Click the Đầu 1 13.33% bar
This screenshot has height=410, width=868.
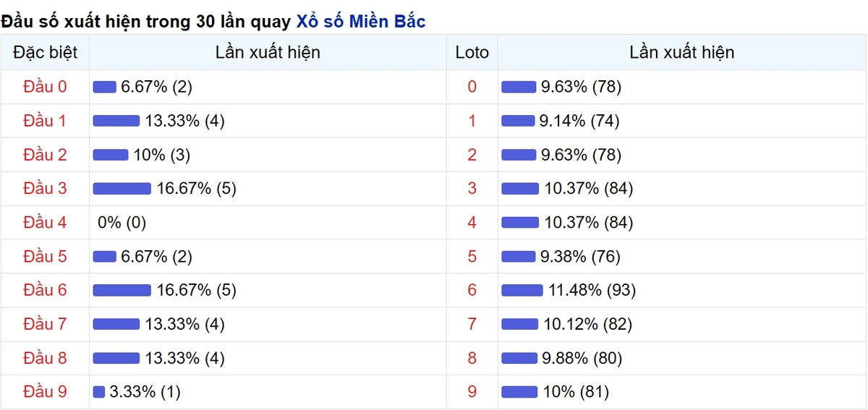116,121
